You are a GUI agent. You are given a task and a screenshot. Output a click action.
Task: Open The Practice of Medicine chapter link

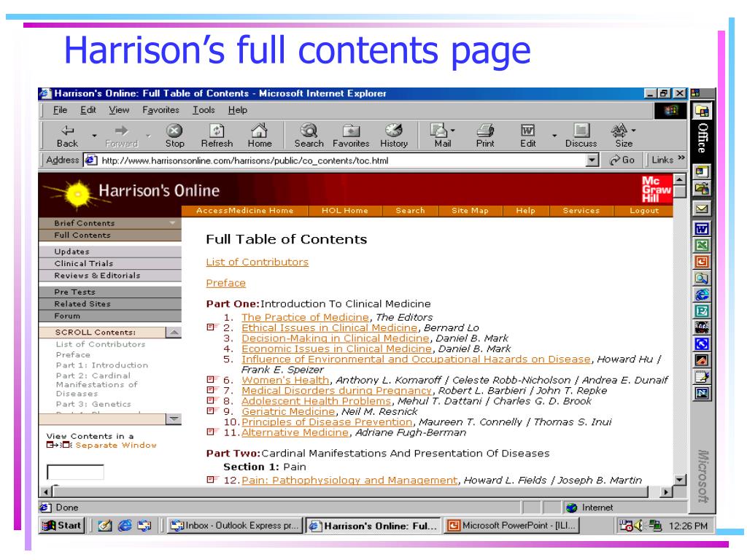[x=306, y=317]
